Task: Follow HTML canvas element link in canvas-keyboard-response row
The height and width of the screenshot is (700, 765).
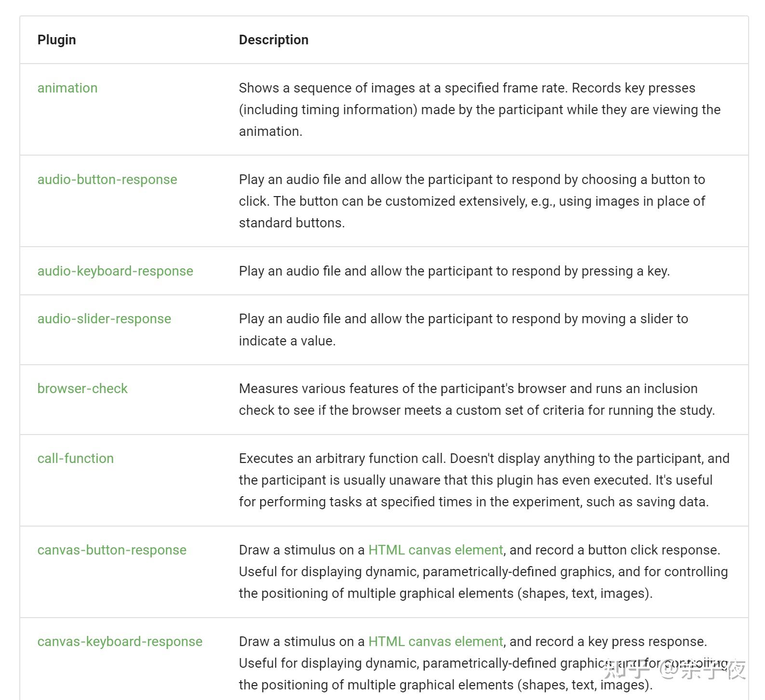Action: click(435, 642)
